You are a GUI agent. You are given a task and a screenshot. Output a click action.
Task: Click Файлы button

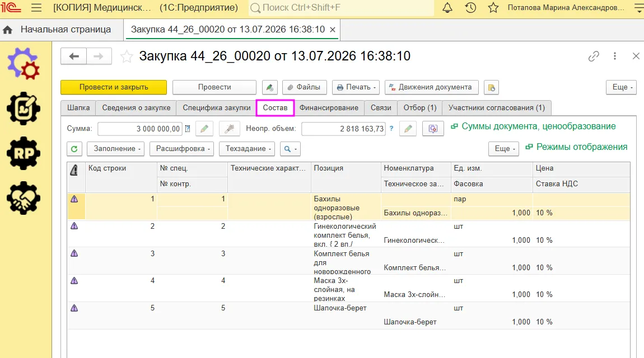304,87
